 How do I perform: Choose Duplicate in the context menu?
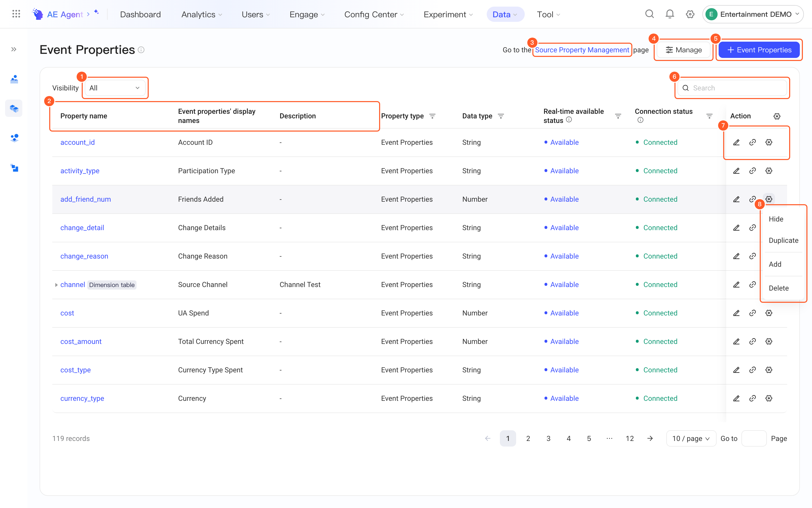tap(784, 241)
